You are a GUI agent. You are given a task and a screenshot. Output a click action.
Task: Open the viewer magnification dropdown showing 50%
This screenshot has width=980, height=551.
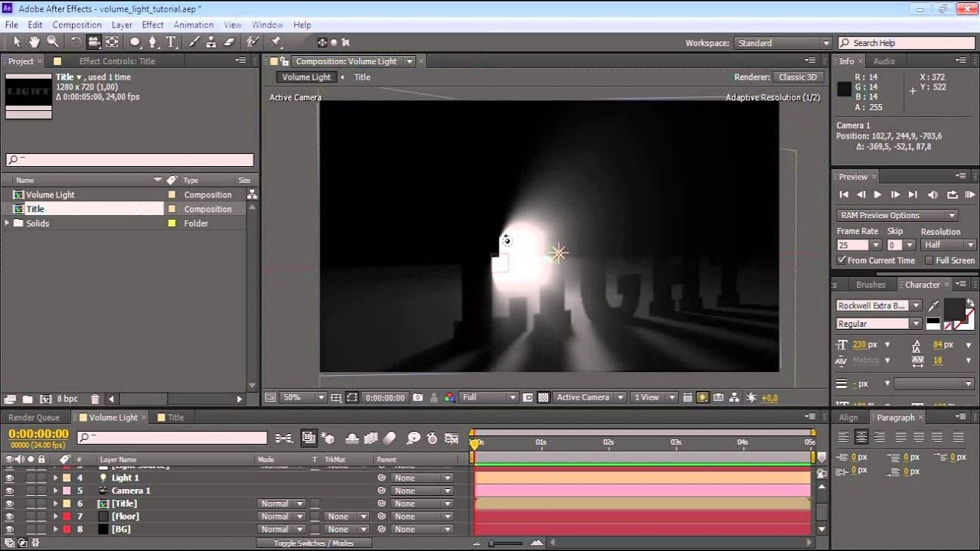tap(304, 398)
